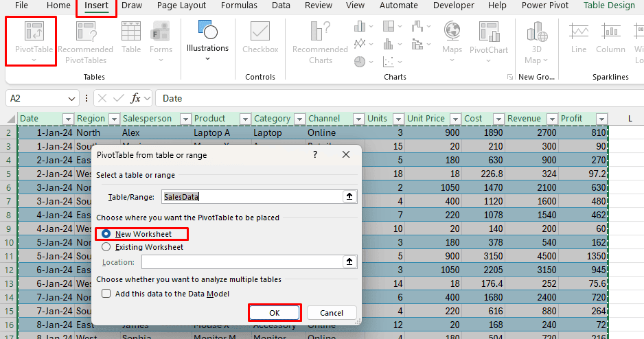Switch to the Formulas tab
The height and width of the screenshot is (339, 644).
click(239, 5)
